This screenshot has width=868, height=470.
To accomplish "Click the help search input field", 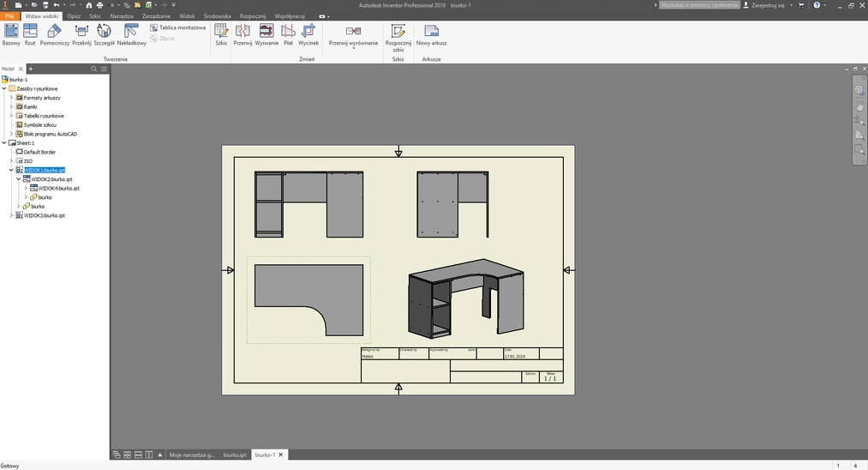I will tap(697, 5).
